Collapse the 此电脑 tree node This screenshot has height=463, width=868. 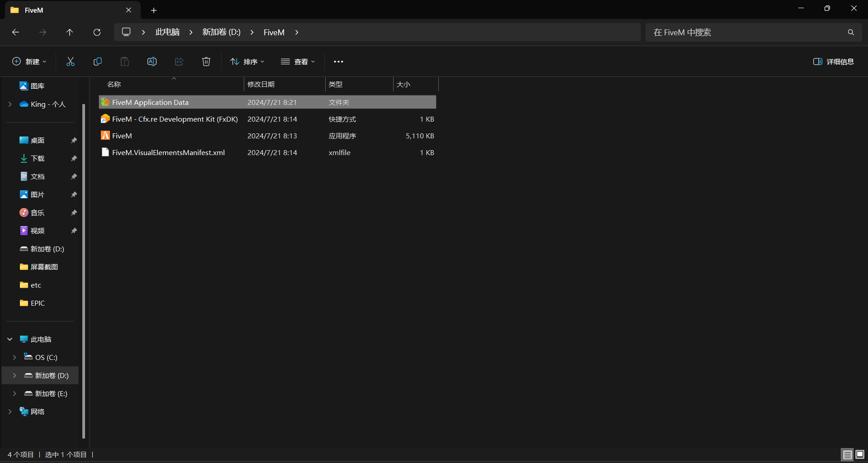pos(10,339)
